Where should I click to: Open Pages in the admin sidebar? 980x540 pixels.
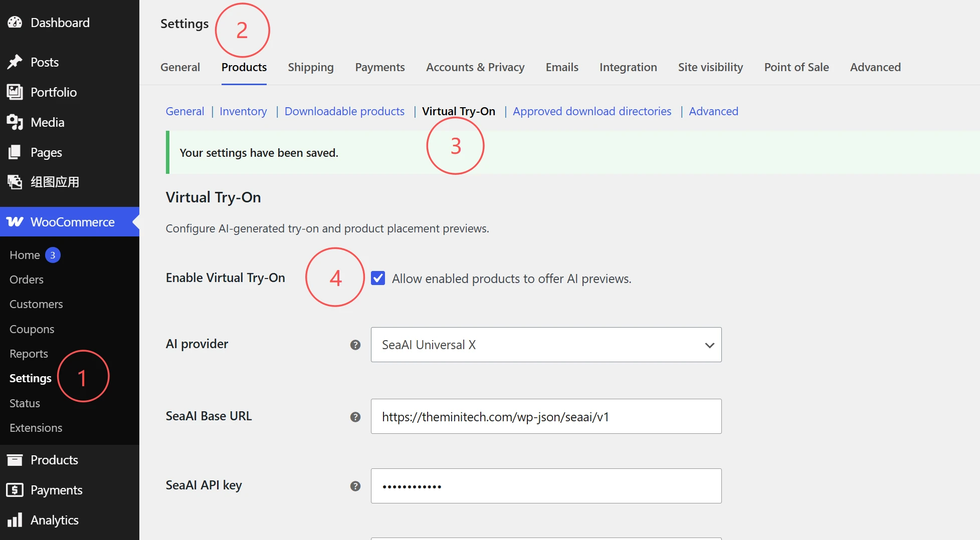pyautogui.click(x=46, y=152)
